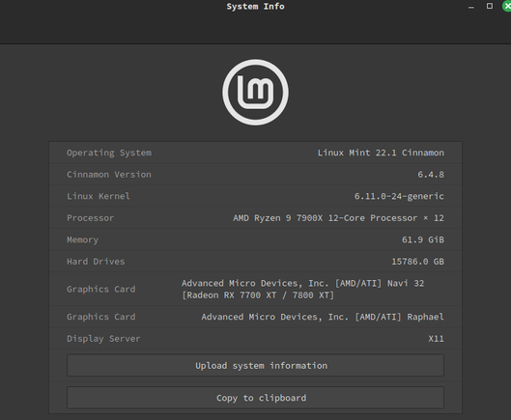
Task: Select the Processor label
Action: [90, 218]
